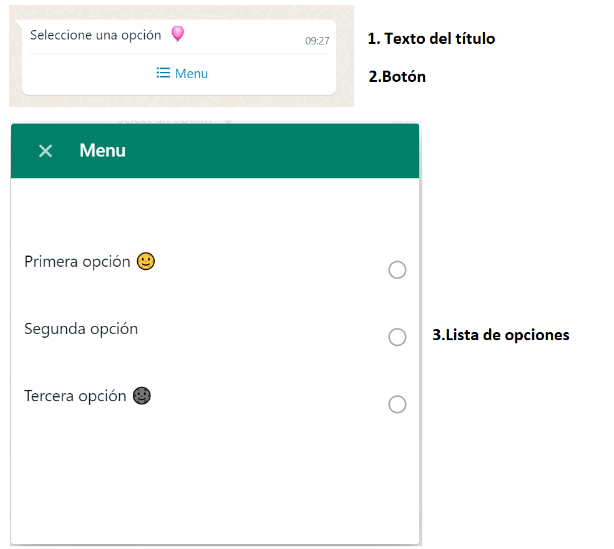This screenshot has width=614, height=549.
Task: Open the blue Menu button in message
Action: pyautogui.click(x=182, y=73)
